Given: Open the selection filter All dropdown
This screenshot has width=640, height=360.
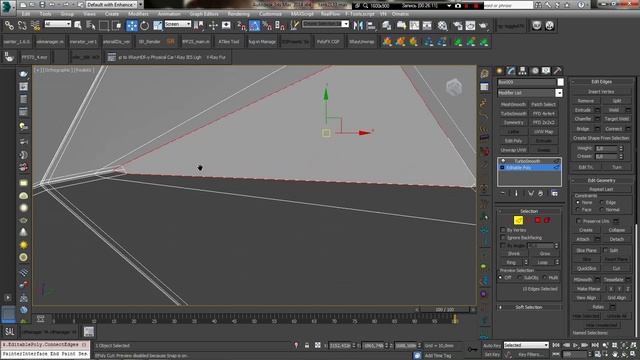Looking at the screenshot, I should [x=57, y=24].
